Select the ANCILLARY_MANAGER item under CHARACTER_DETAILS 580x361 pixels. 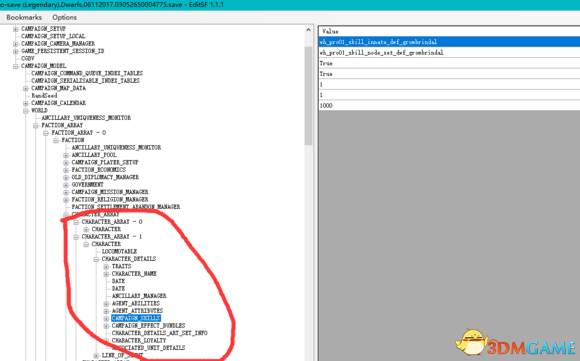tap(139, 296)
